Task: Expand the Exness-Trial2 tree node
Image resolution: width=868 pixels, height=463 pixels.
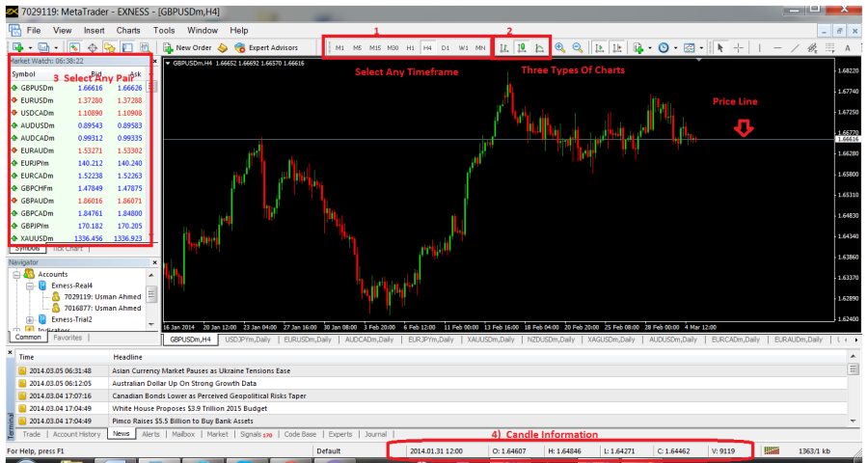Action: [31, 319]
